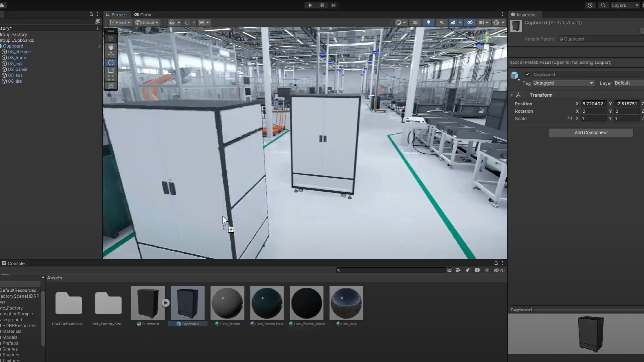Toggle scene lighting bulb
The image size is (644, 362).
(428, 23)
